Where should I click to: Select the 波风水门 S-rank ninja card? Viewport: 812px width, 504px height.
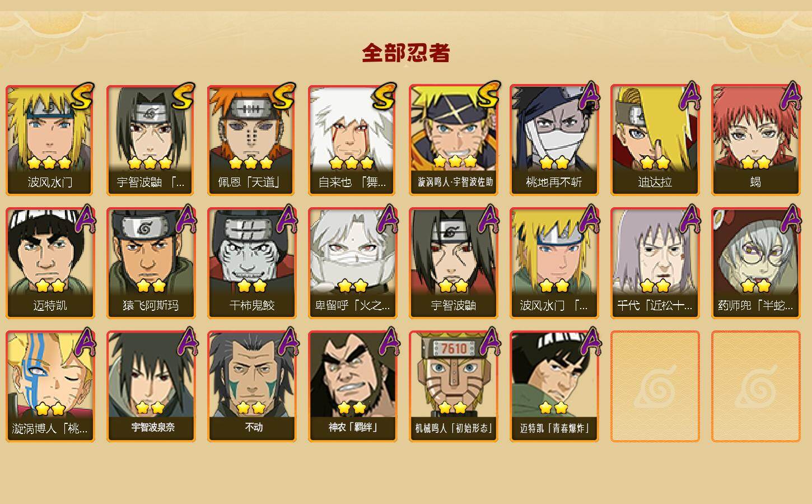click(x=50, y=140)
